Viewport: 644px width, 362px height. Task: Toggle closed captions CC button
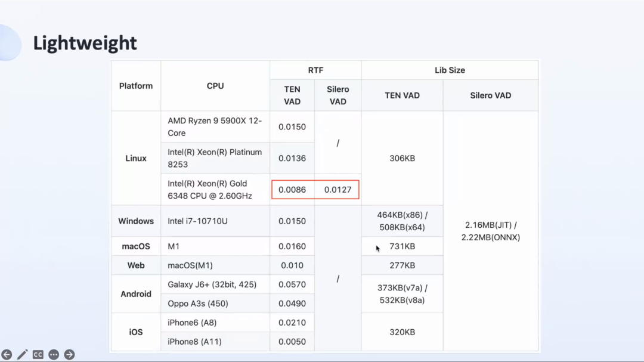38,354
